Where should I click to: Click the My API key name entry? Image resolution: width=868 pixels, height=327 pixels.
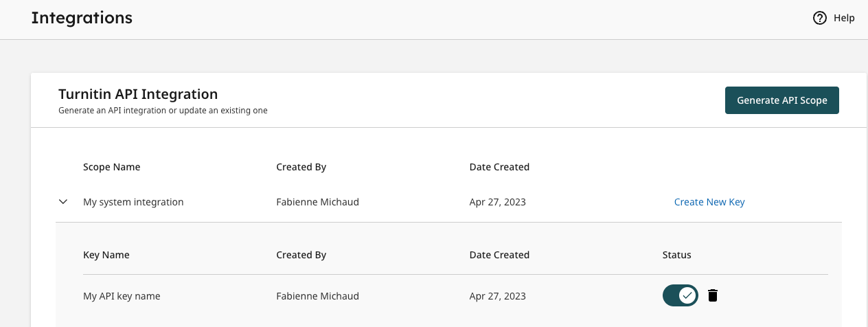(122, 296)
